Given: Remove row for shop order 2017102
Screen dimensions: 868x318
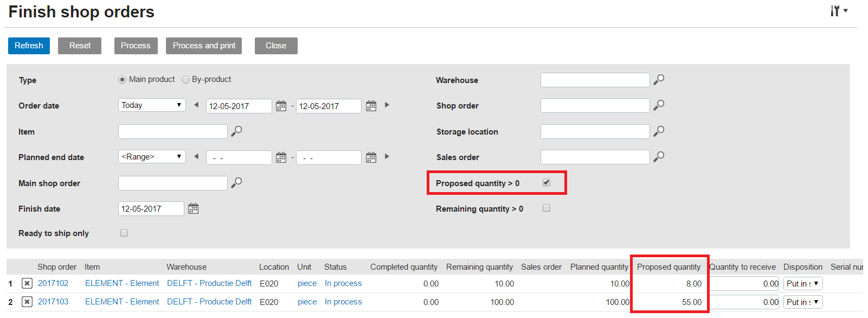Looking at the screenshot, I should [27, 283].
